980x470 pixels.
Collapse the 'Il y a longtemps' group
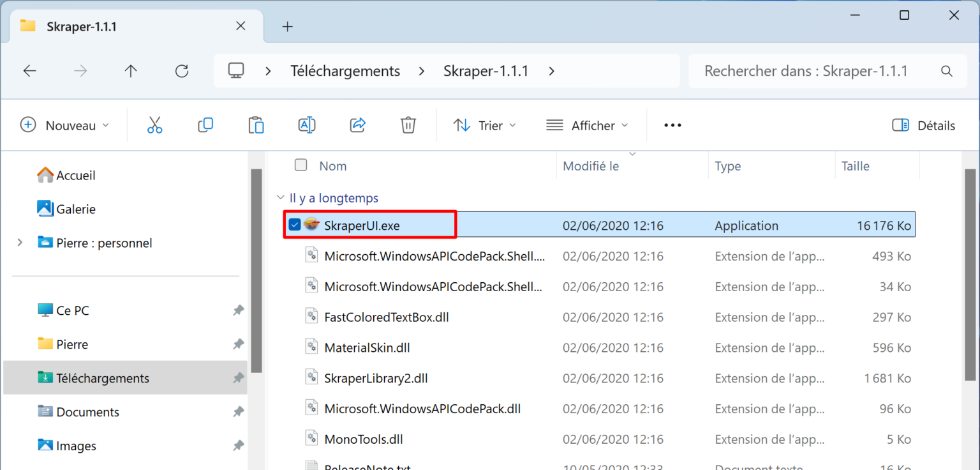pos(281,197)
